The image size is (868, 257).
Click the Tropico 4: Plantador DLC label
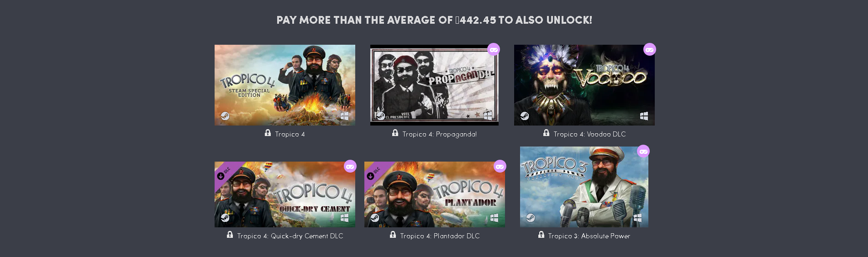tap(440, 236)
